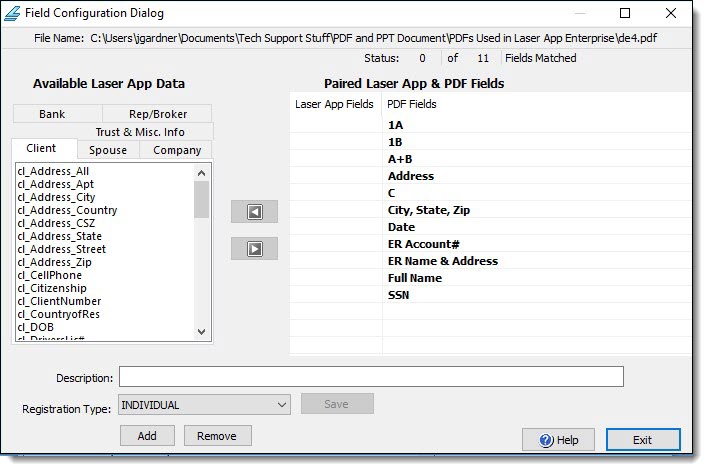Click the list scrollbar down arrow
The image size is (708, 471).
coord(201,331)
